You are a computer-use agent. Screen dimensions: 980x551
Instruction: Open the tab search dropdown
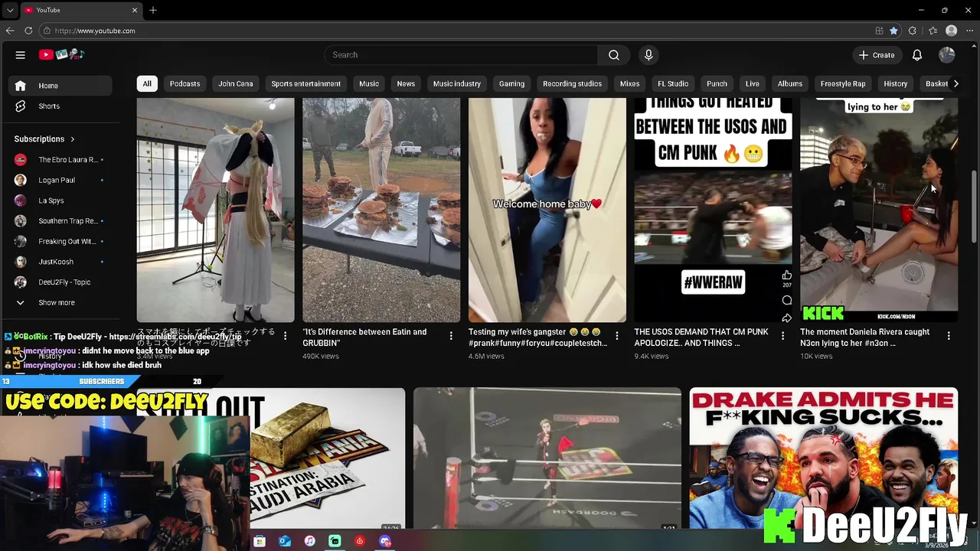[x=10, y=10]
